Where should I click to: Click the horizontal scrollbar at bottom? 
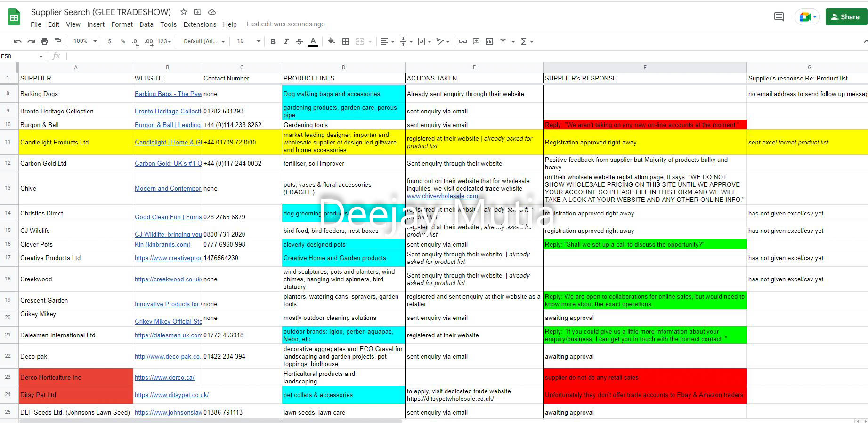[210, 421]
